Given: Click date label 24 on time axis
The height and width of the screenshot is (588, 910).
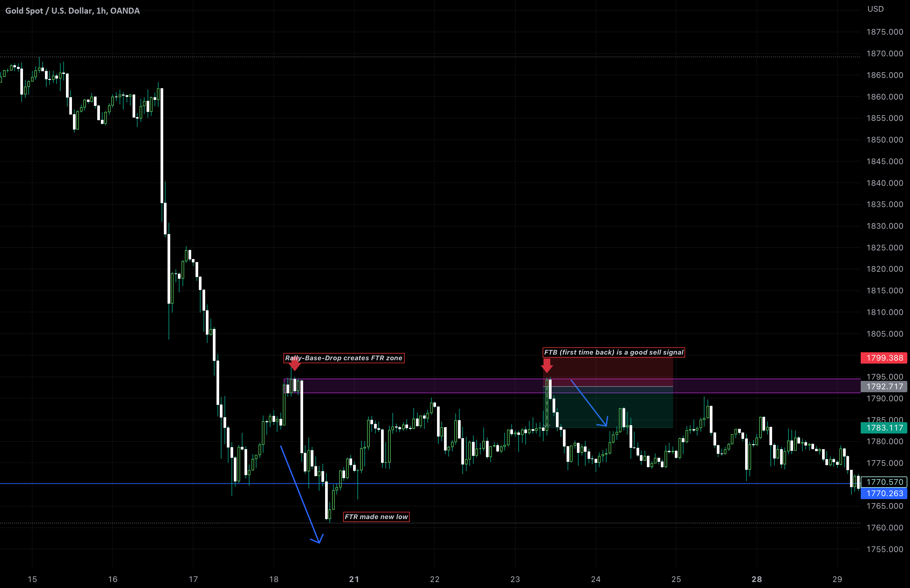Looking at the screenshot, I should coord(596,579).
